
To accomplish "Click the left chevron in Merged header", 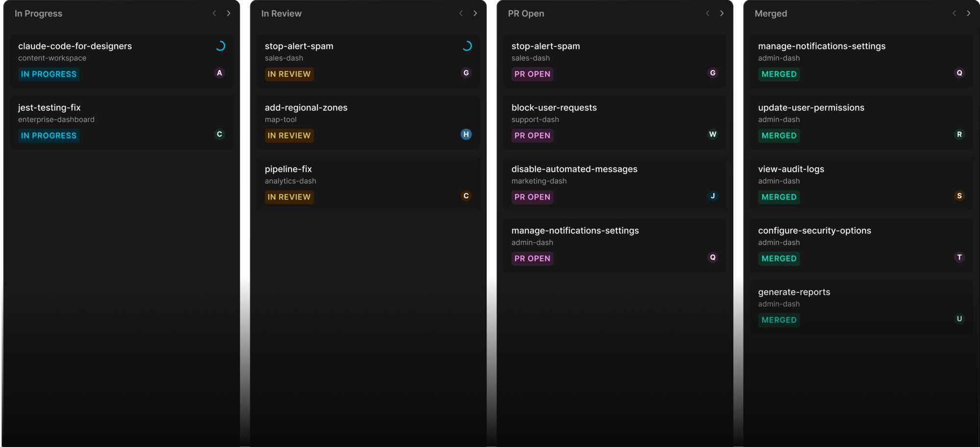I will coord(954,13).
